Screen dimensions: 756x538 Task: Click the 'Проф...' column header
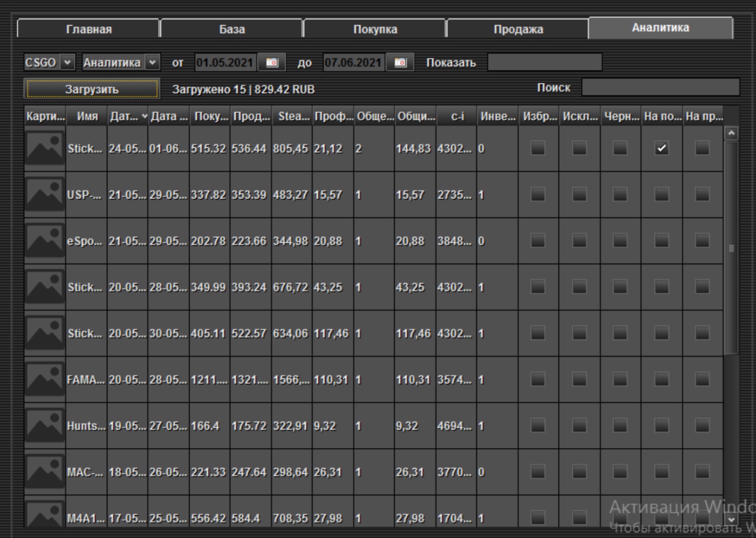pos(333,117)
